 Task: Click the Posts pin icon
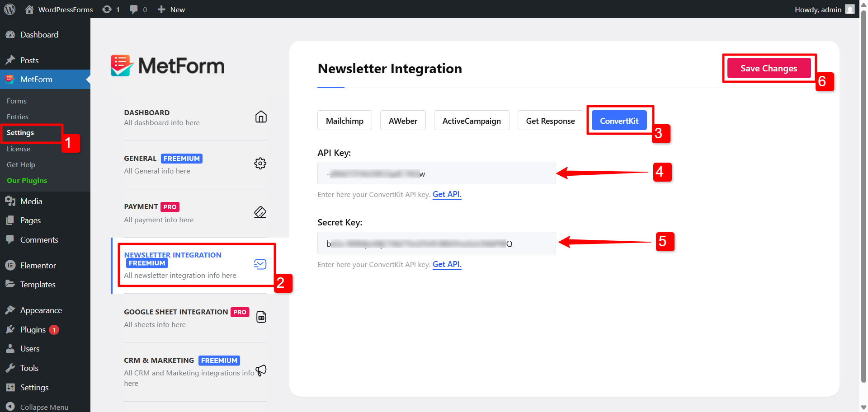pyautogui.click(x=10, y=60)
